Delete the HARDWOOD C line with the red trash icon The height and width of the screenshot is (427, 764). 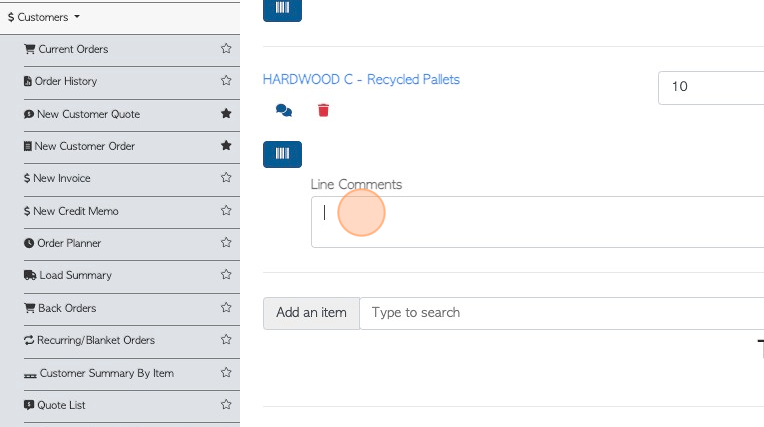(x=324, y=110)
